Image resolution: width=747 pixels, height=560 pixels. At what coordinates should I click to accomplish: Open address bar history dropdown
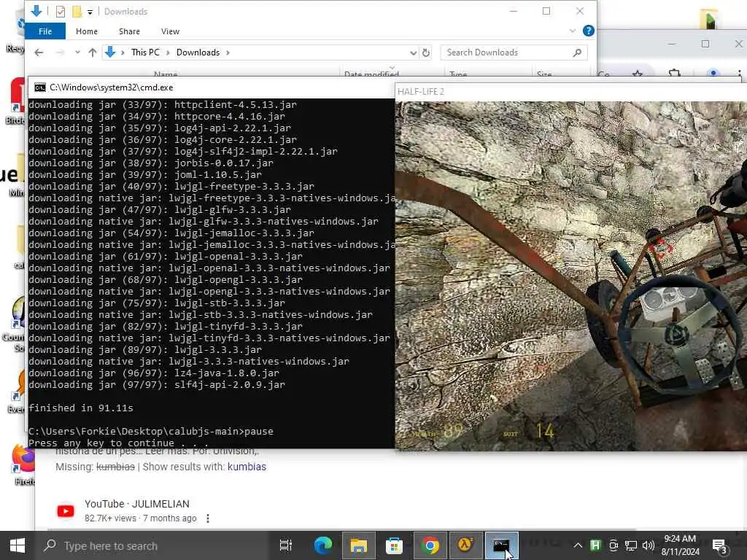coord(413,52)
